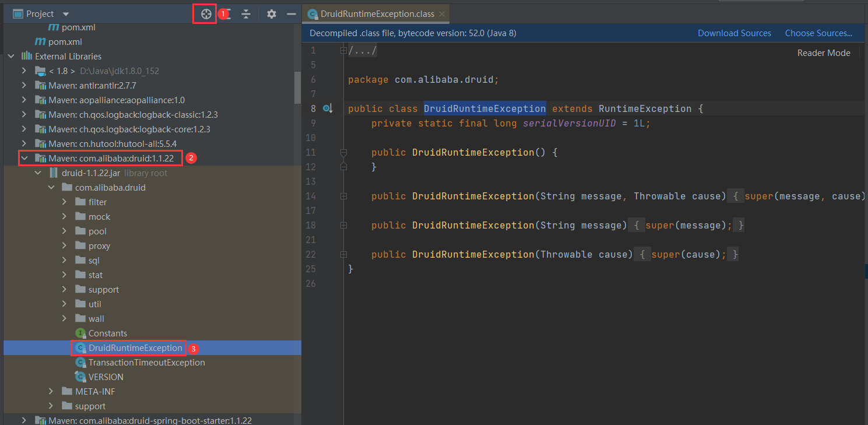Click RuntimeException in the extends clause

[645, 108]
